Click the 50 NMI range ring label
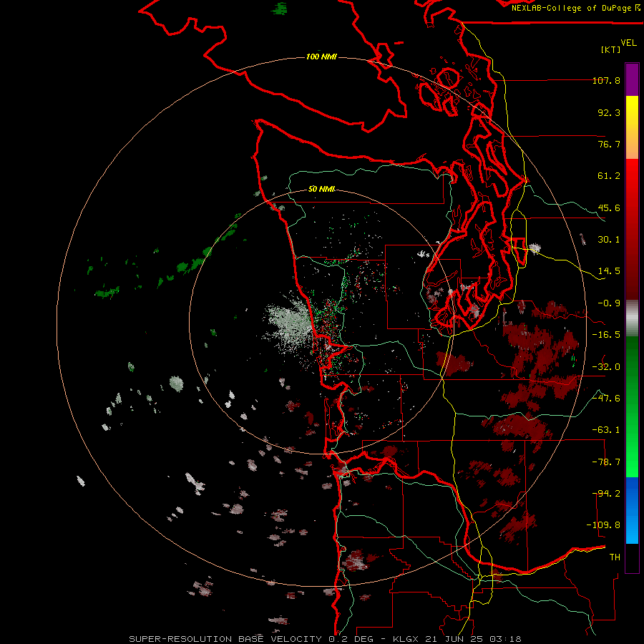 [321, 189]
